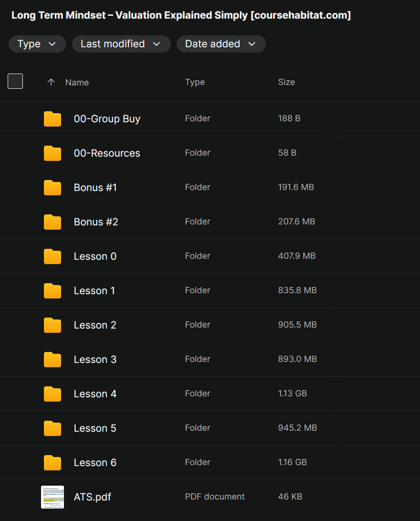
Task: Click the 00-Resources folder icon
Action: coord(52,153)
